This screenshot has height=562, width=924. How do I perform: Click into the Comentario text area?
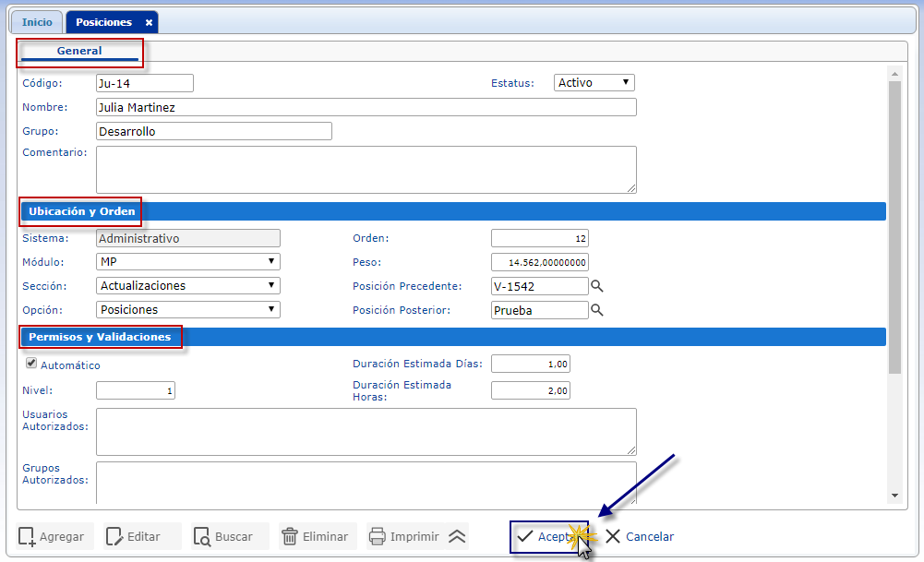[366, 170]
